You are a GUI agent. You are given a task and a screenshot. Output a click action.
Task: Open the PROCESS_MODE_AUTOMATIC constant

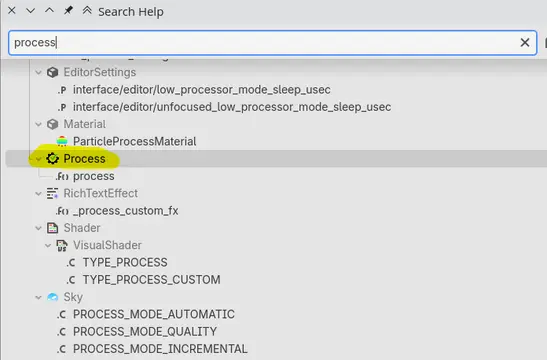point(154,314)
